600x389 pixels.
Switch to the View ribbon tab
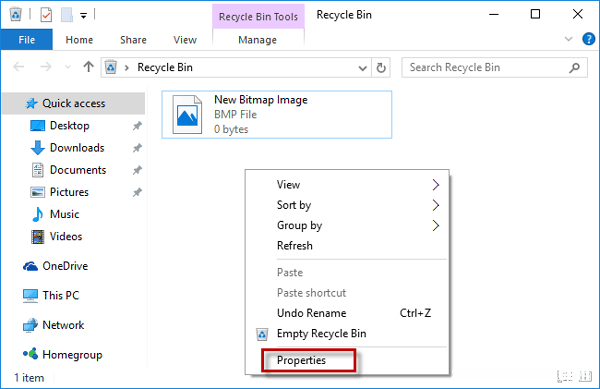185,40
